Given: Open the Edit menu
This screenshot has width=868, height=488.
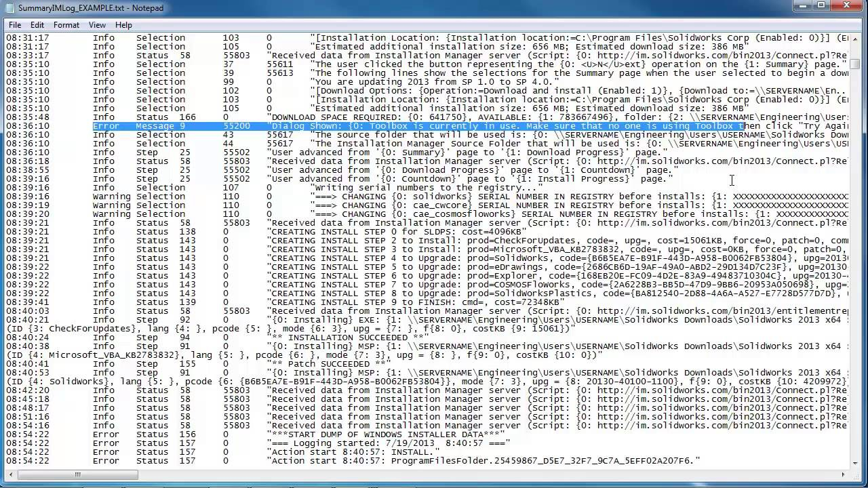Looking at the screenshot, I should 37,25.
